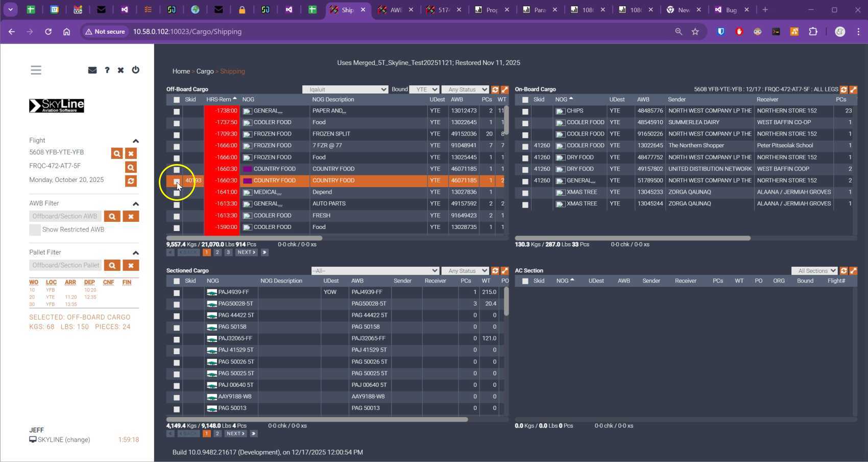Viewport: 868px width, 462px height.
Task: Collapse the Flight section in sidebar
Action: (135, 141)
